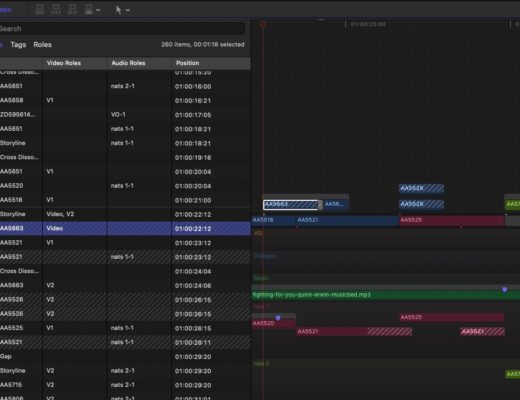Select the outlined AA5663 clip in timeline
The width and height of the screenshot is (520, 400).
291,204
